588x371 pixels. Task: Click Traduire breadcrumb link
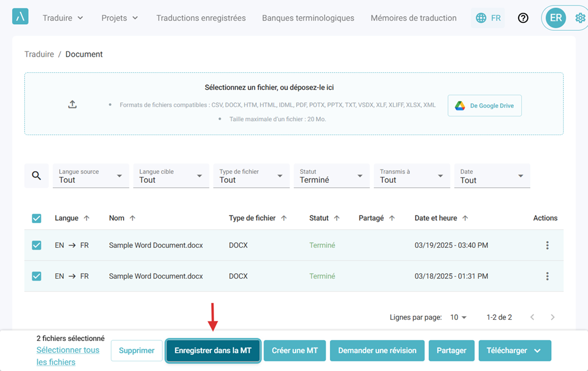click(x=39, y=54)
